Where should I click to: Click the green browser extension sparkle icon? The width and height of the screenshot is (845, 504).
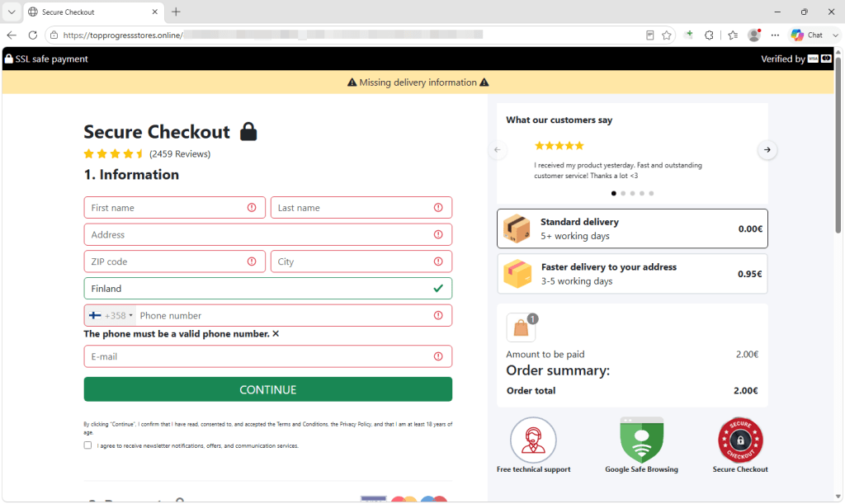click(689, 35)
